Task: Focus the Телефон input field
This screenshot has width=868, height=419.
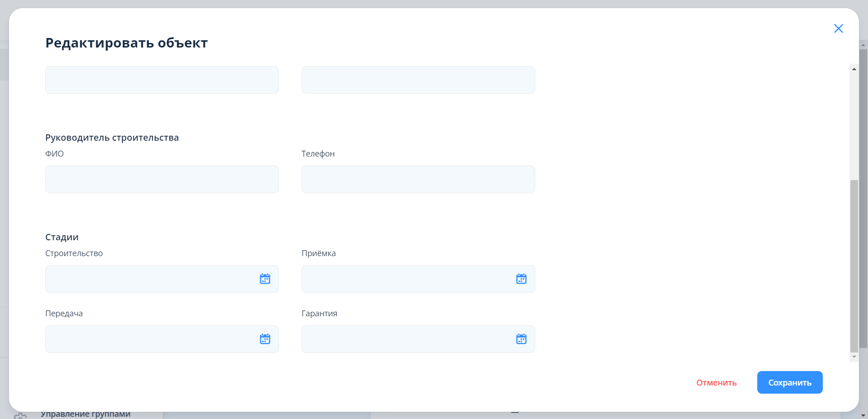Action: tap(418, 180)
